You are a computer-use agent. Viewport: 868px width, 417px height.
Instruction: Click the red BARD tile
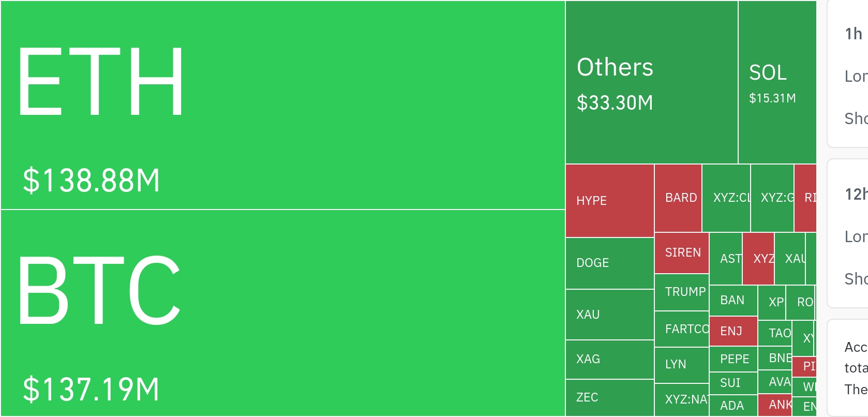pos(678,198)
